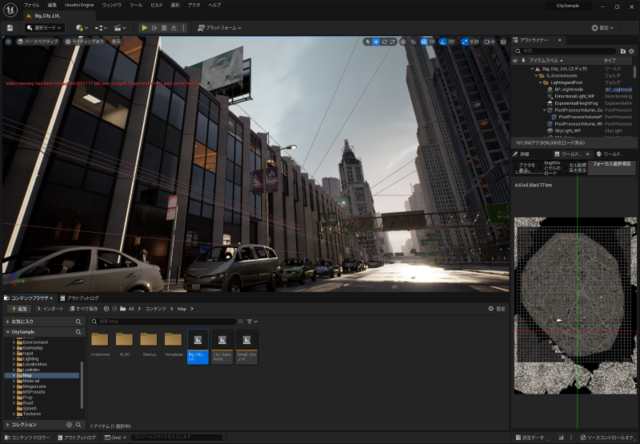Select the Small_City_LVL map asset thumbnail

[247, 347]
